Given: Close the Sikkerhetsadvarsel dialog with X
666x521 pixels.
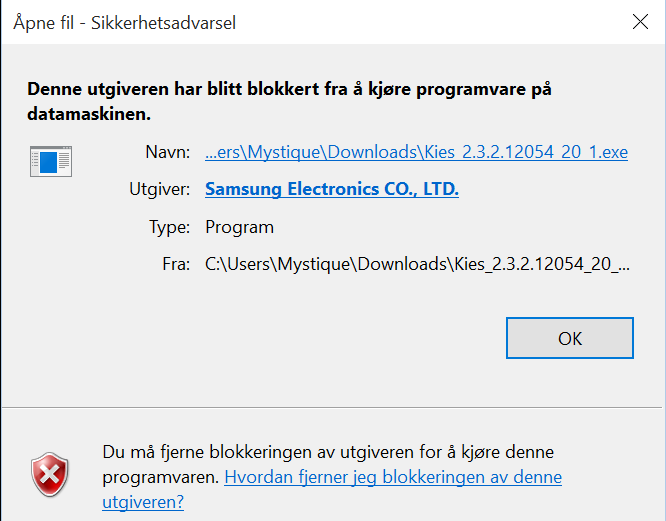Looking at the screenshot, I should tap(640, 22).
